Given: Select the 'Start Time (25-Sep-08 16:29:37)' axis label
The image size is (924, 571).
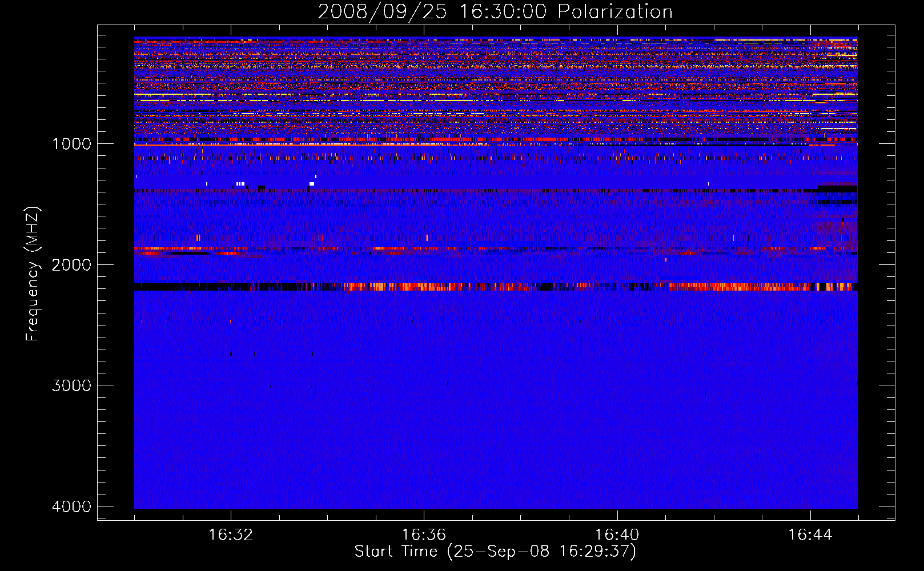Looking at the screenshot, I should pos(495,552).
